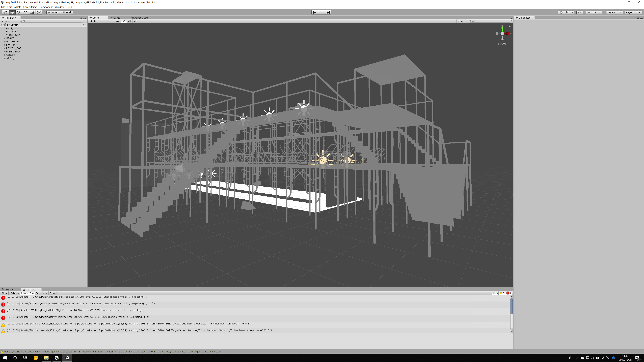Toggle scene lighting

(124, 21)
